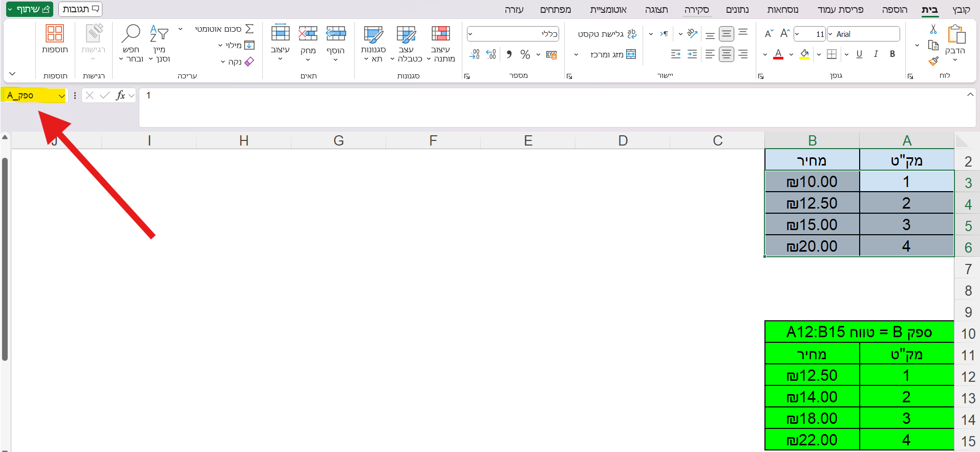The width and height of the screenshot is (980, 452).
Task: Open the Alignment settings dialog launcher
Action: (x=569, y=76)
